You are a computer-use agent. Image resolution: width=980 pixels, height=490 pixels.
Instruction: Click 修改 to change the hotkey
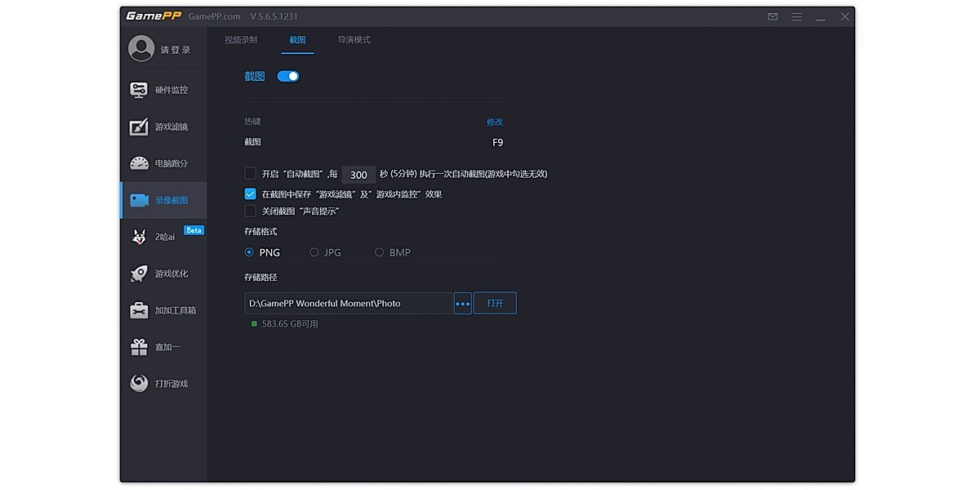[495, 121]
